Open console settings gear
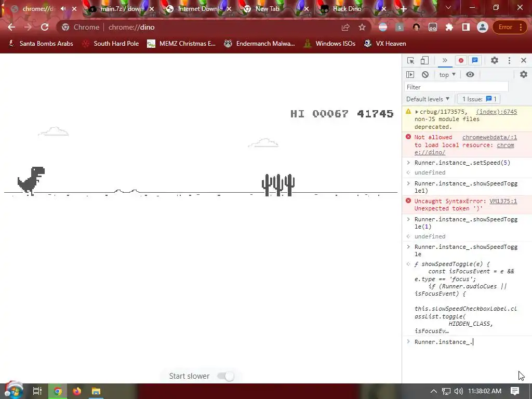Viewport: 532px width, 399px height. (x=524, y=74)
